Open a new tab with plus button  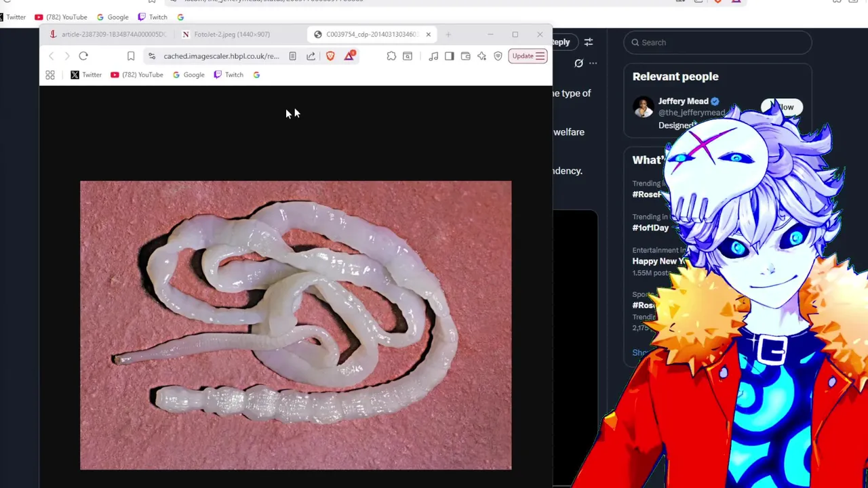tap(448, 34)
